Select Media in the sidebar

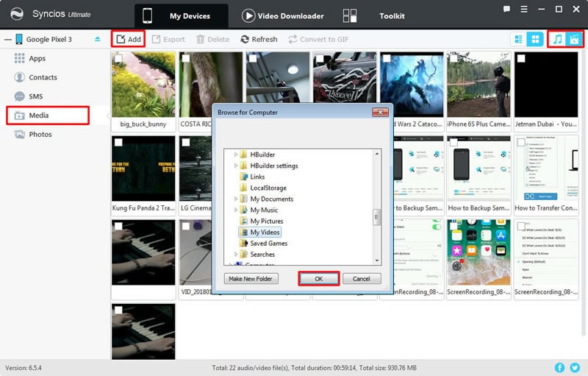(48, 116)
